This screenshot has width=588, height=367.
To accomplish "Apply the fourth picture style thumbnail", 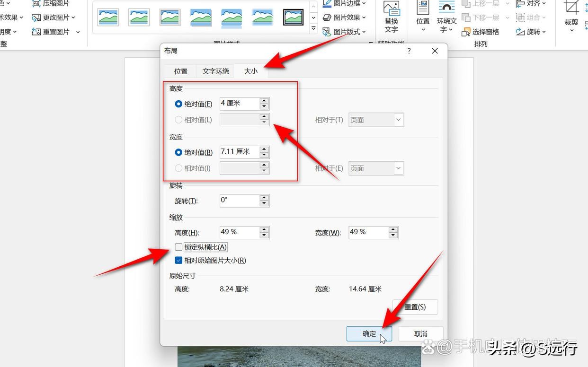I will click(201, 17).
